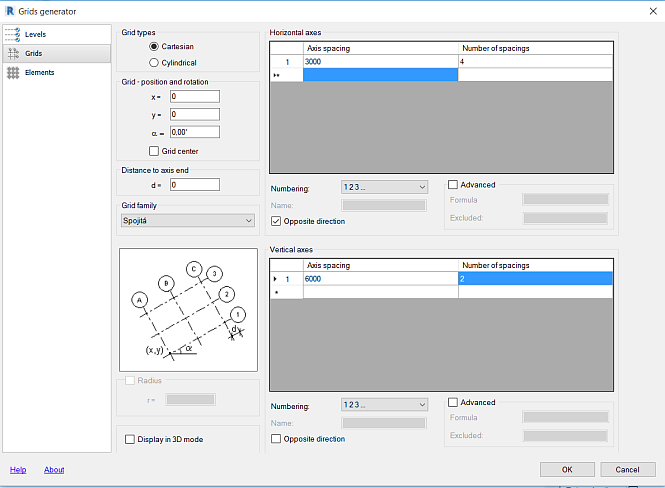Select the Cartesian grid type
This screenshot has height=488, width=665.
[x=153, y=46]
